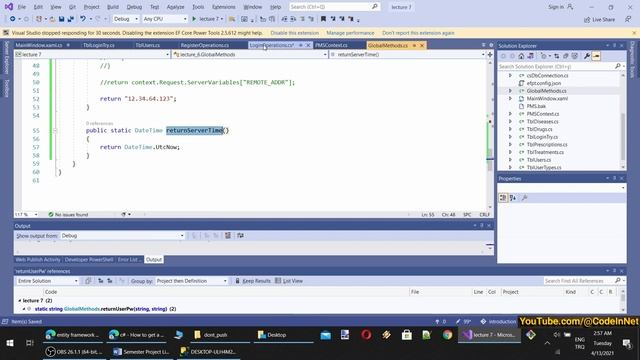Open the File menu
The image size is (640, 360).
22,7
